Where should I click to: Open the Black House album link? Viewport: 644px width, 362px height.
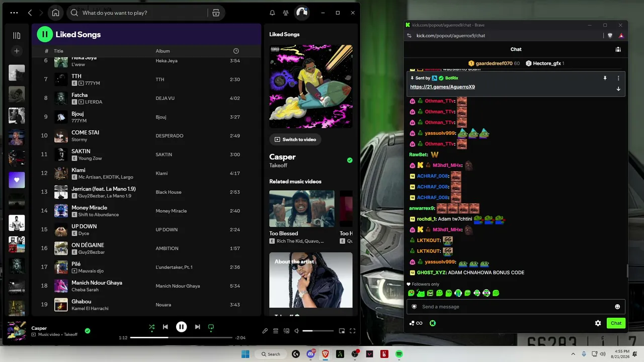point(169,192)
